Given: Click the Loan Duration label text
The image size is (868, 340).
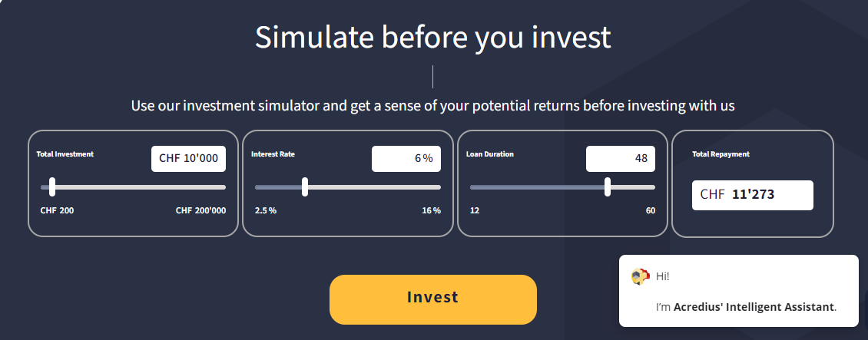Looking at the screenshot, I should (490, 154).
